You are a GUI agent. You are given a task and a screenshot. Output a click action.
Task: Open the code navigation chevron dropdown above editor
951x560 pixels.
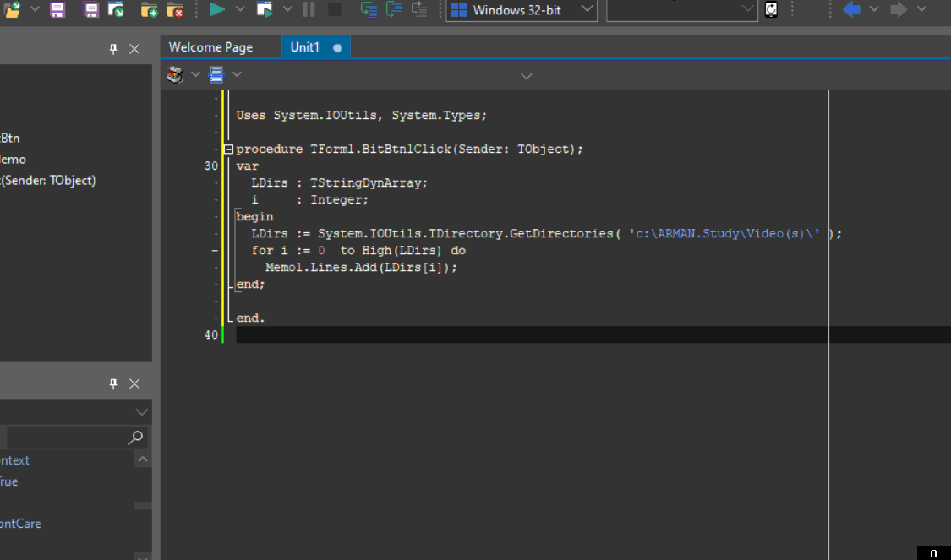point(527,76)
